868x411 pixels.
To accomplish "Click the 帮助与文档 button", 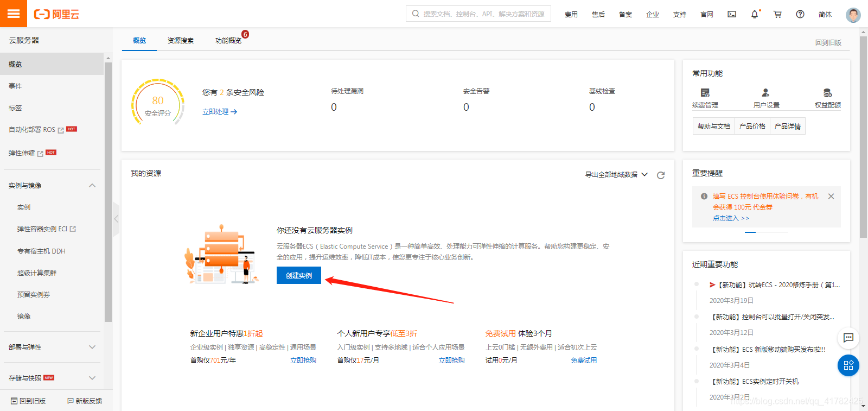I will click(714, 127).
